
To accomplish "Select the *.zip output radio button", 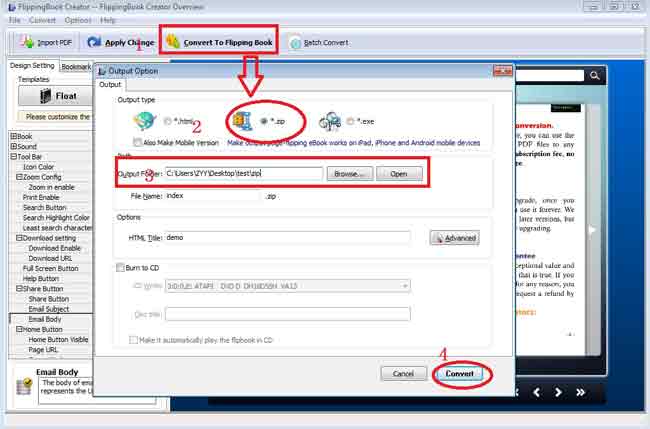I will tap(264, 121).
